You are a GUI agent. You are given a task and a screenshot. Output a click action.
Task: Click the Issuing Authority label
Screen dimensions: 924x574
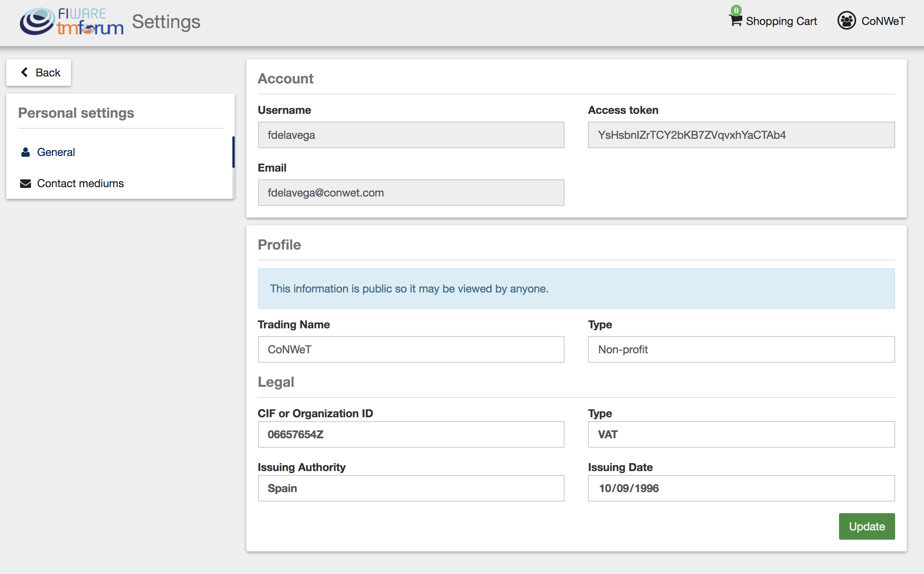coord(301,468)
